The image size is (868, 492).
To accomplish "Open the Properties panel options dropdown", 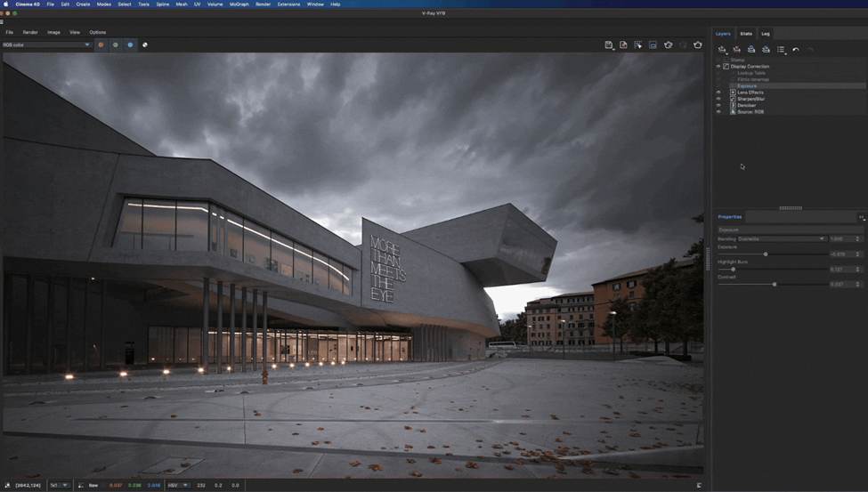I will pos(861,217).
